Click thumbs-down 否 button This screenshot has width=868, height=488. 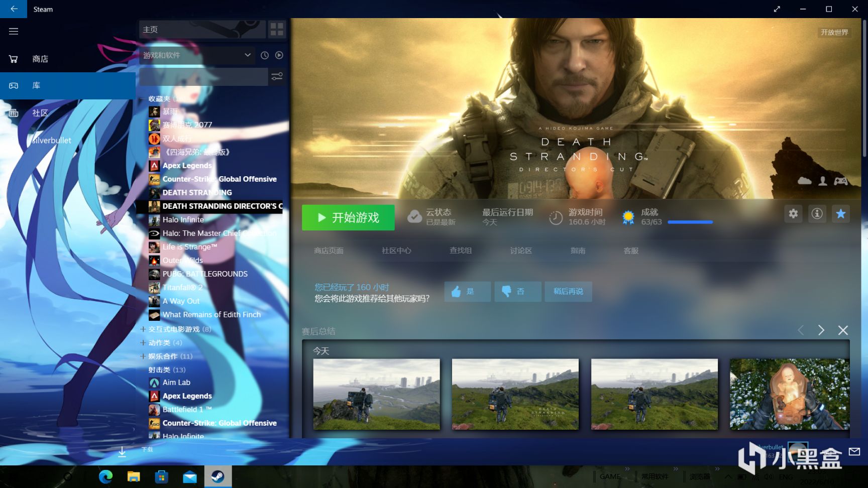tap(518, 291)
